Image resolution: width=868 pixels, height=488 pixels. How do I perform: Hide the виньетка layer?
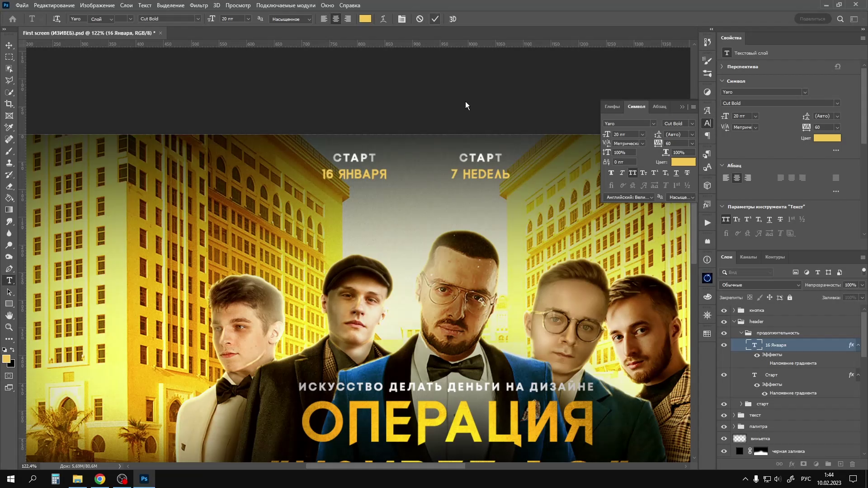(x=724, y=439)
